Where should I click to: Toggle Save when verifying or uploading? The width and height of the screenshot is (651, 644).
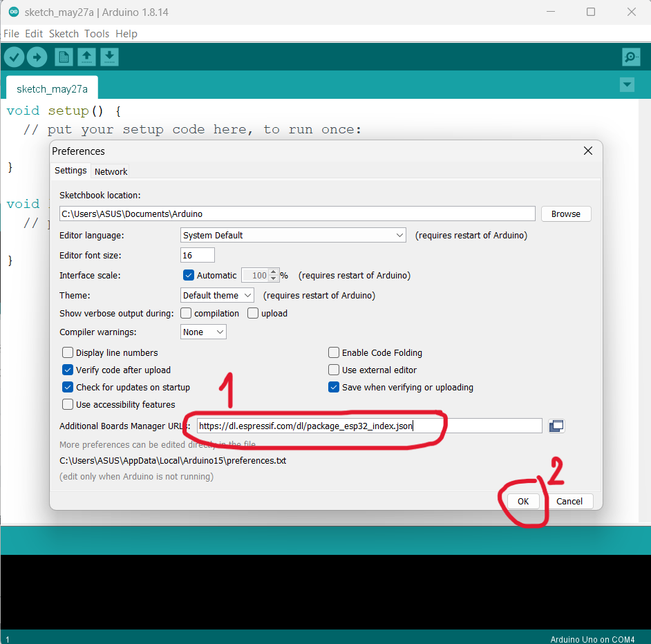pos(334,388)
